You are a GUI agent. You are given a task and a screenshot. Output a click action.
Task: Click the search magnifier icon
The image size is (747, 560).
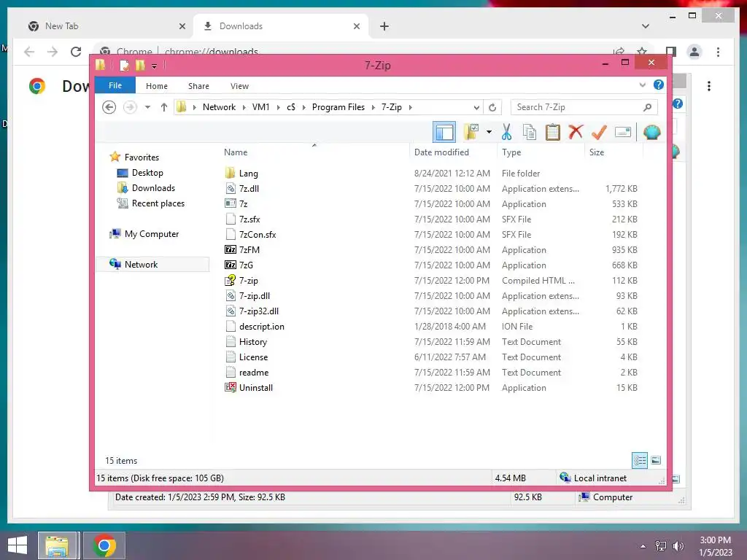click(x=647, y=107)
